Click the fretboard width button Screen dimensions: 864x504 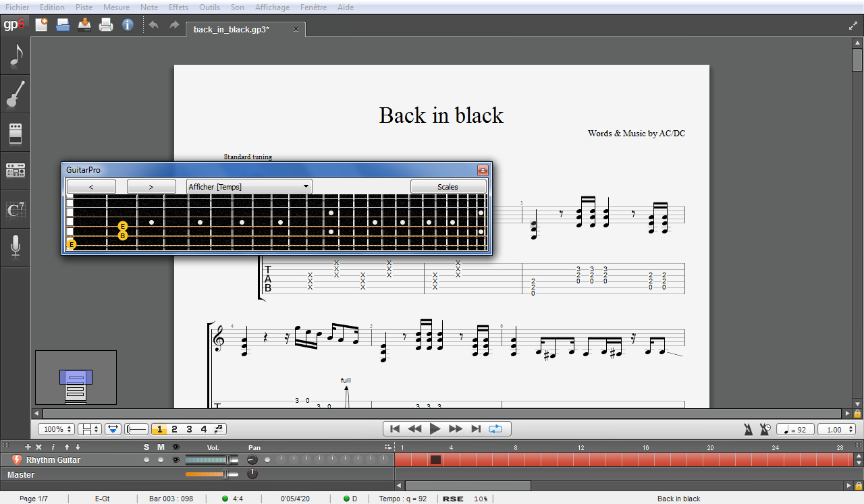[137, 429]
